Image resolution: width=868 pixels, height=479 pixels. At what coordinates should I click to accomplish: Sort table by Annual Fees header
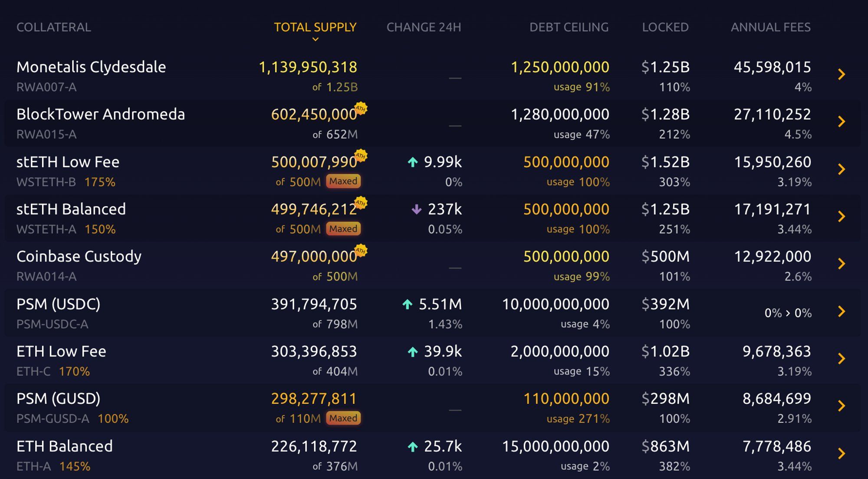770,27
